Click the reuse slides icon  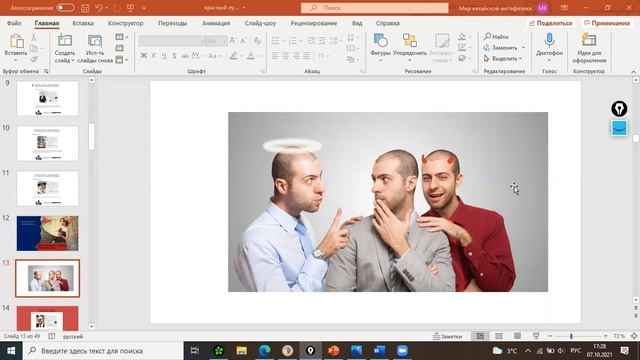point(95,41)
